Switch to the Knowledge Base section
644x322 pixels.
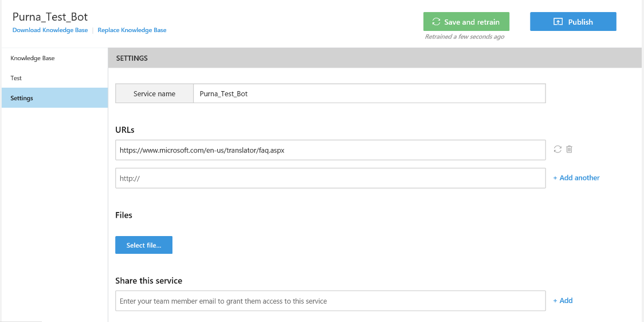[x=33, y=58]
